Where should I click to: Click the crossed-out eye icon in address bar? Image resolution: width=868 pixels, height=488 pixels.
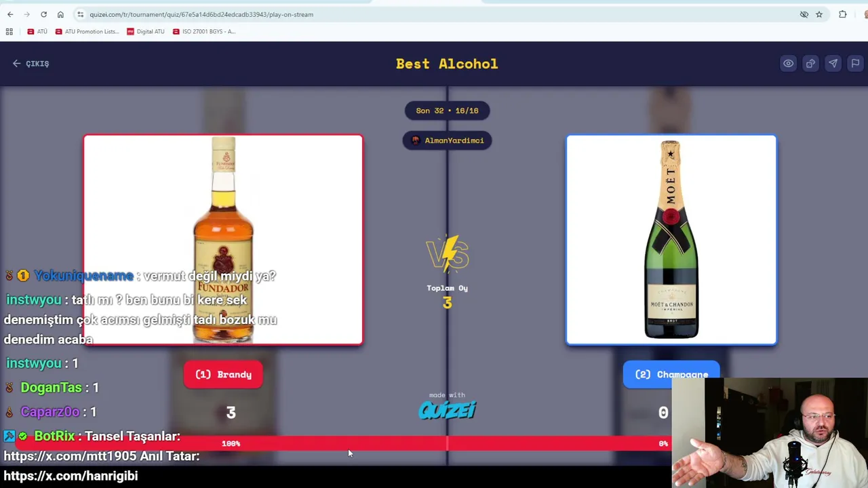(x=804, y=14)
